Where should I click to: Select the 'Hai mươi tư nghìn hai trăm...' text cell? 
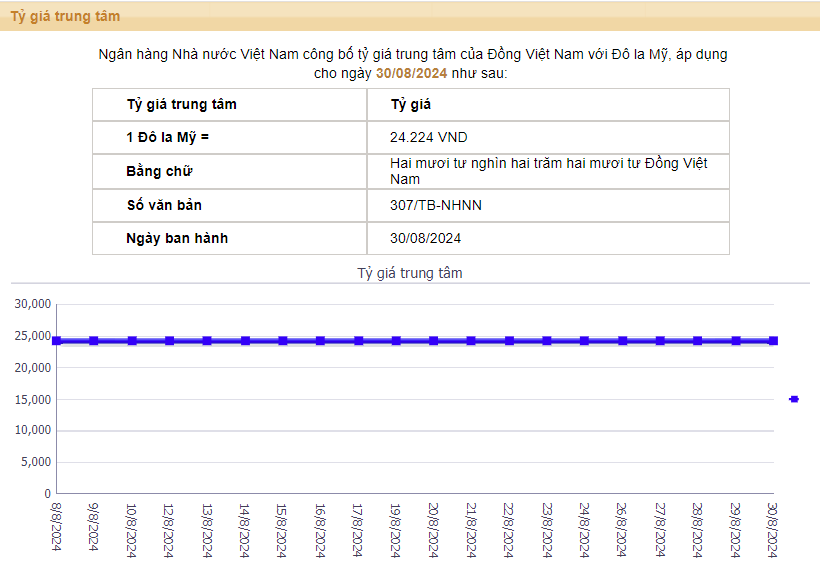(548, 172)
